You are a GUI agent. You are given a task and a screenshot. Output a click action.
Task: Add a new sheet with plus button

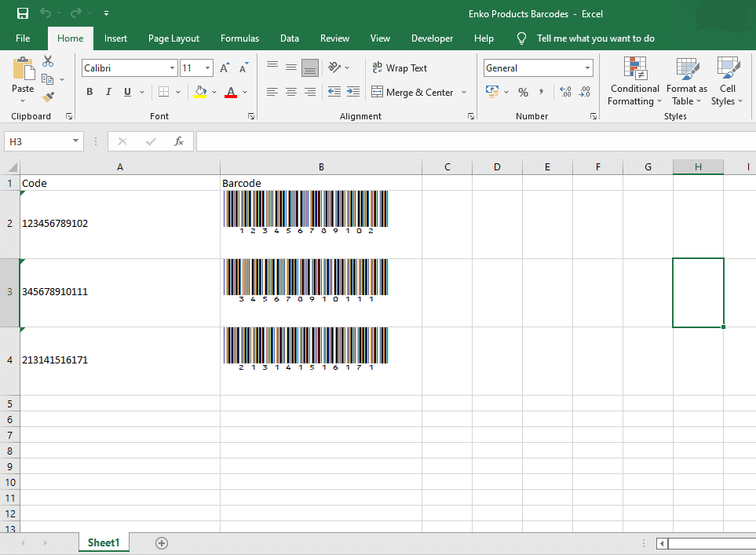click(x=162, y=543)
